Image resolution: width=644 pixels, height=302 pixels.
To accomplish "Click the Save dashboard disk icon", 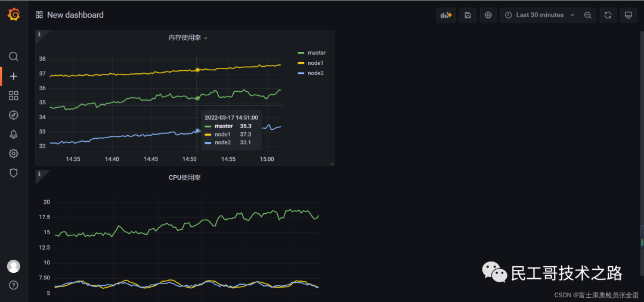I will 467,15.
